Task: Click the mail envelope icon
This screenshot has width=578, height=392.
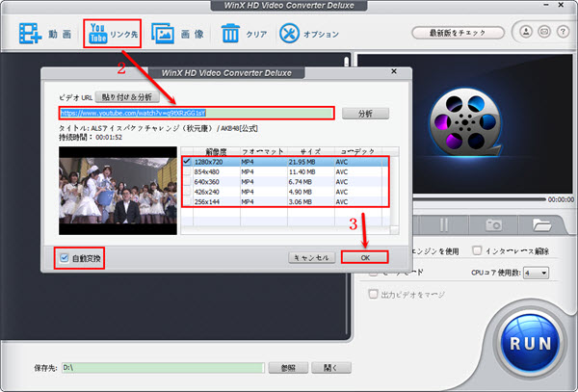Action: tap(544, 32)
